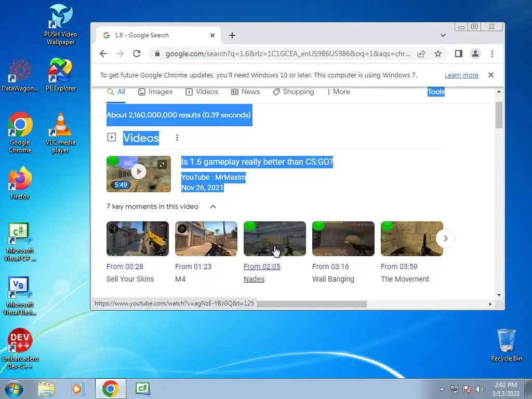Click From 01:23 timestamp link
This screenshot has height=399, width=532.
(193, 267)
